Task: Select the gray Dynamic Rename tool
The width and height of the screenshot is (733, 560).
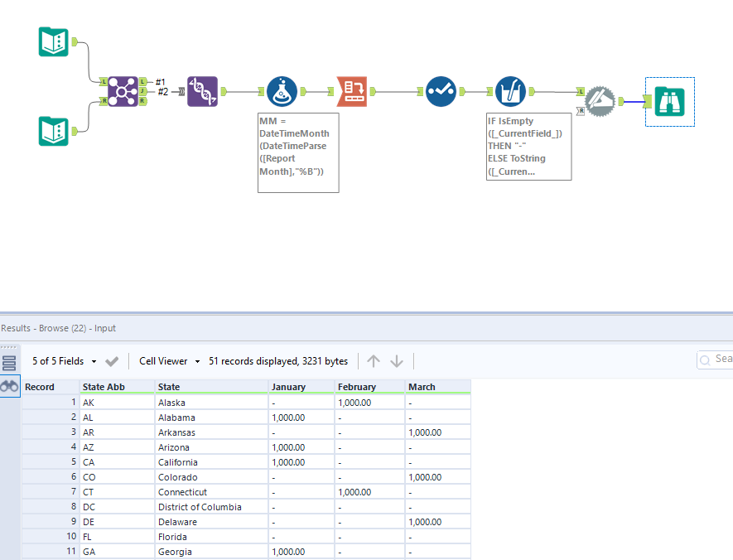Action: click(600, 101)
